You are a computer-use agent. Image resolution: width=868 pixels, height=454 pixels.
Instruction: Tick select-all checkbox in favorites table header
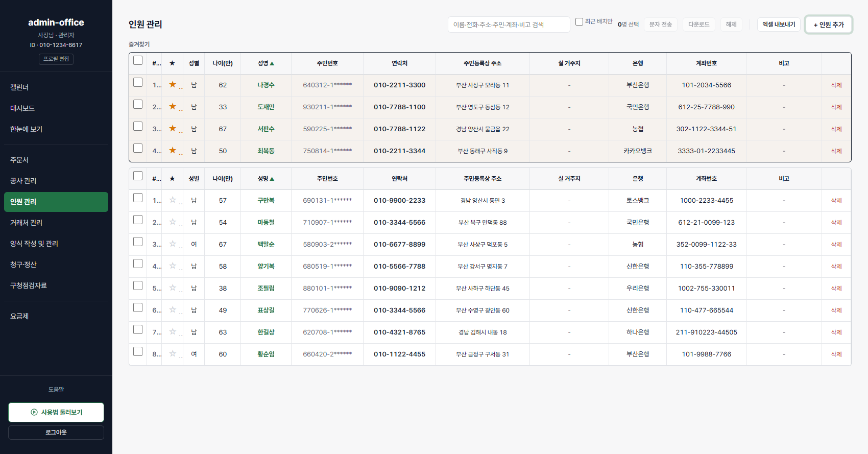point(138,60)
